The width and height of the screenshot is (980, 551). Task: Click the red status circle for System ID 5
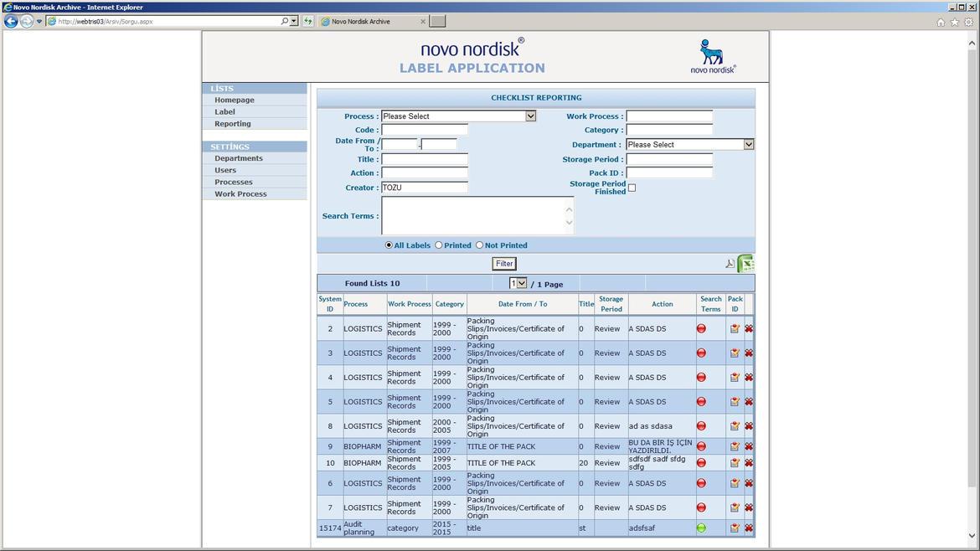point(701,402)
